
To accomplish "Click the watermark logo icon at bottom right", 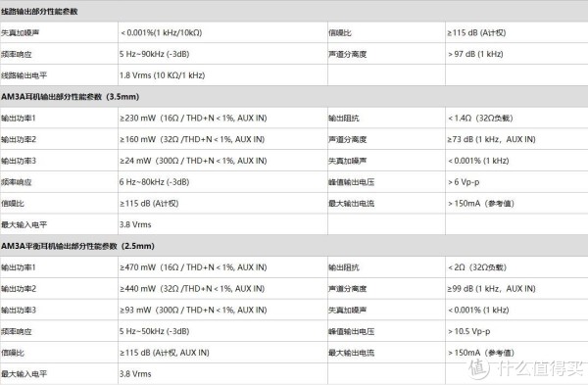I will click(x=479, y=368).
